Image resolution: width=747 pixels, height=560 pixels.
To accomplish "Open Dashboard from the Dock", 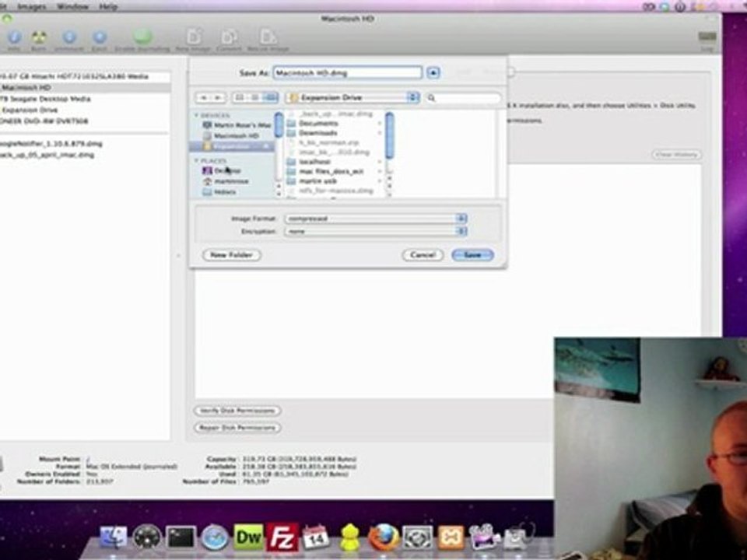I will tap(147, 537).
